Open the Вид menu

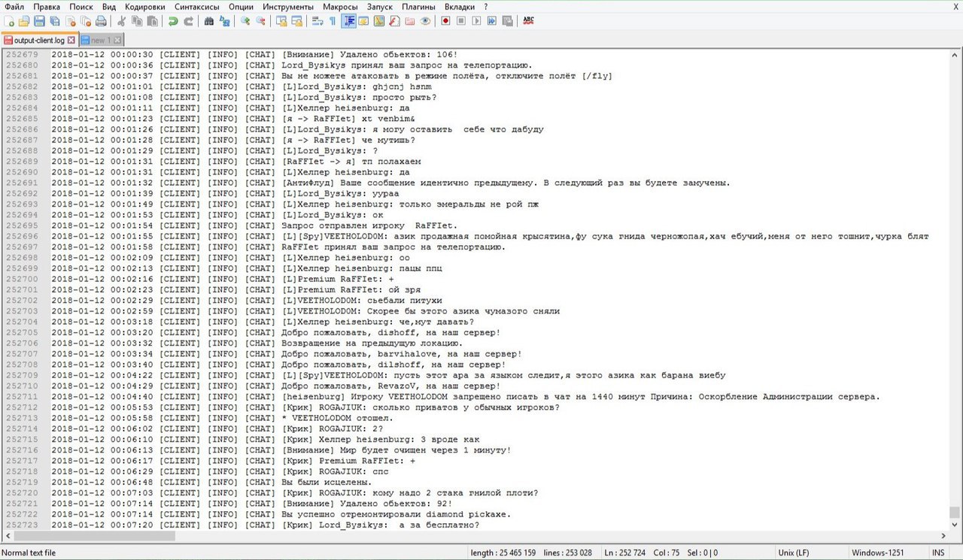tap(109, 6)
